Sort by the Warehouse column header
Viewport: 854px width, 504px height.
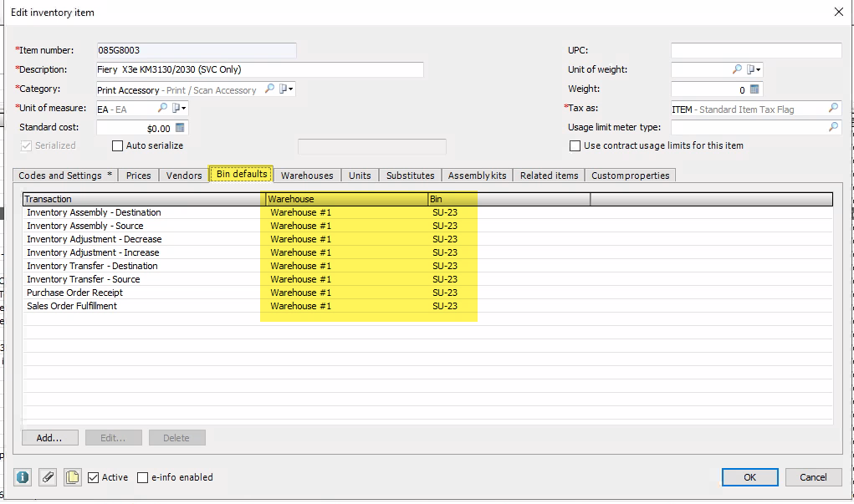[347, 199]
